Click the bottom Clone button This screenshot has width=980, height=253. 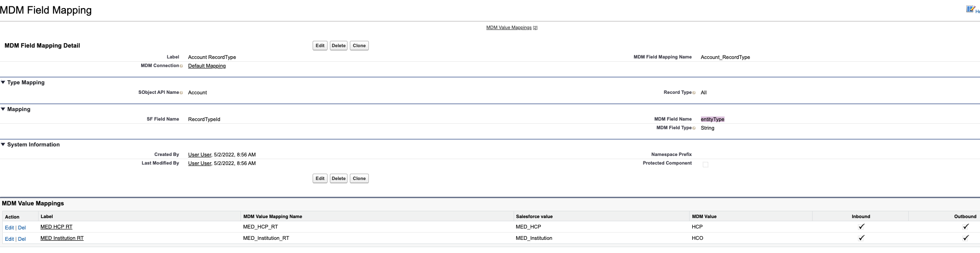pos(359,179)
